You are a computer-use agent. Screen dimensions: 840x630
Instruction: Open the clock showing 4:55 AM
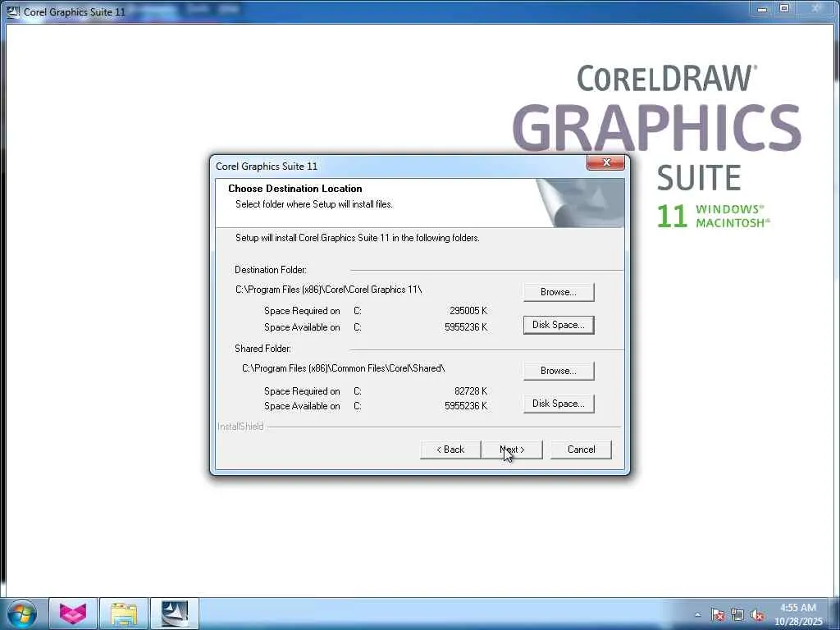tap(798, 614)
